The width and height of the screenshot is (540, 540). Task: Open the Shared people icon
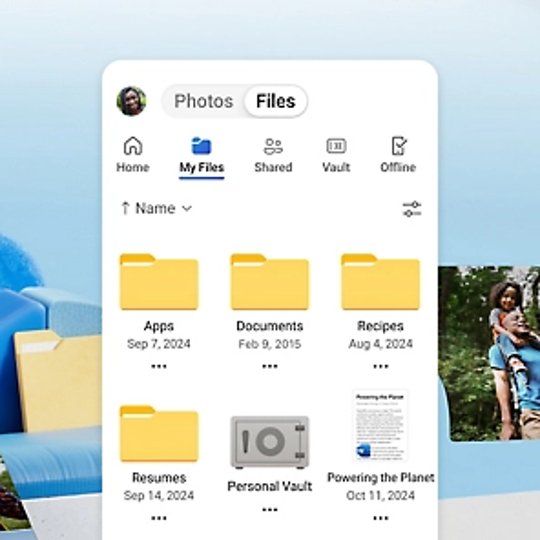273,146
